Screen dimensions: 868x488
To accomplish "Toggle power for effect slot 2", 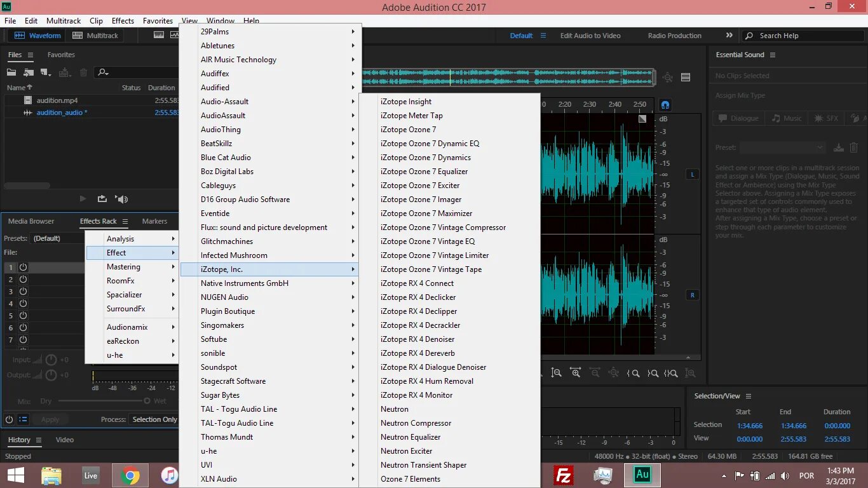I will point(23,279).
